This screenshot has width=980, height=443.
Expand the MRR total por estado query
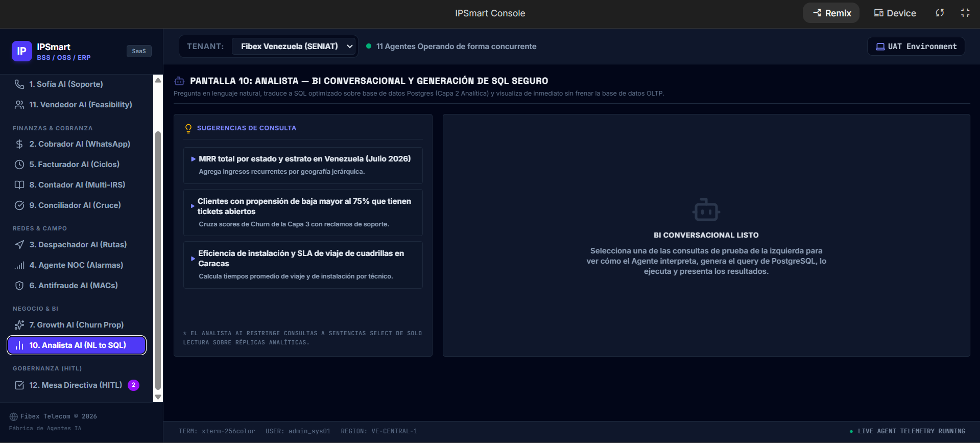tap(303, 165)
